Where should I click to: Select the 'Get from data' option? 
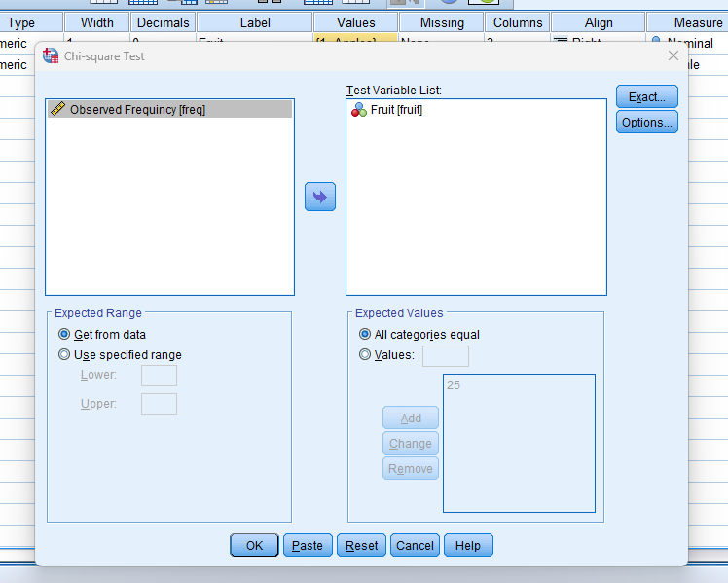65,334
